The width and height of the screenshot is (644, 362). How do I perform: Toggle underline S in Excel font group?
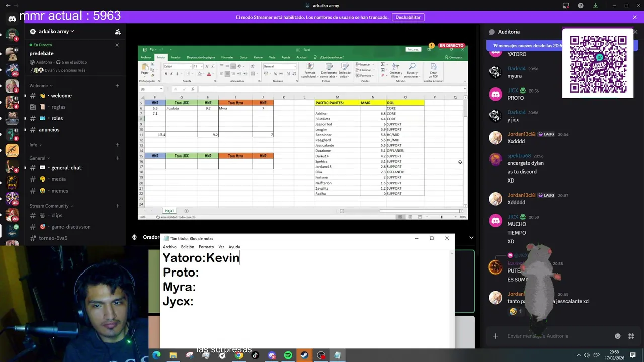coord(177,74)
